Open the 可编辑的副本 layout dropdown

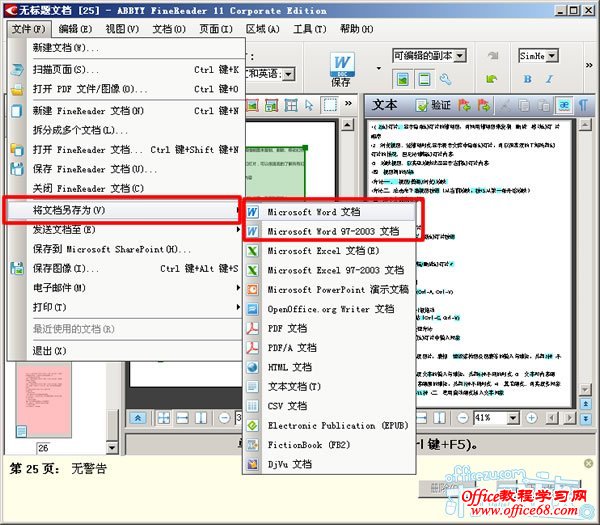click(x=460, y=56)
